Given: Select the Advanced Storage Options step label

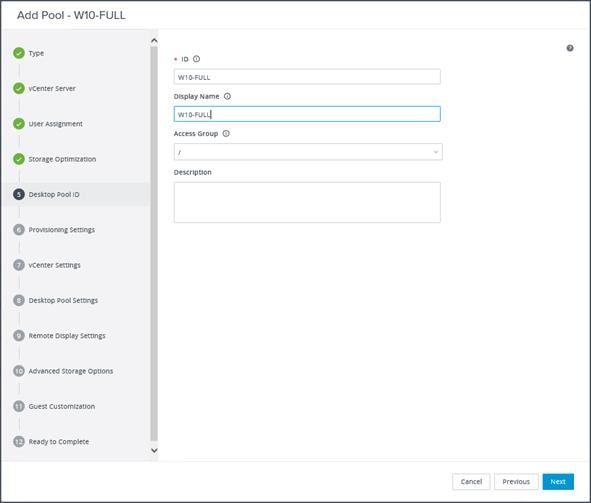Looking at the screenshot, I should [71, 371].
